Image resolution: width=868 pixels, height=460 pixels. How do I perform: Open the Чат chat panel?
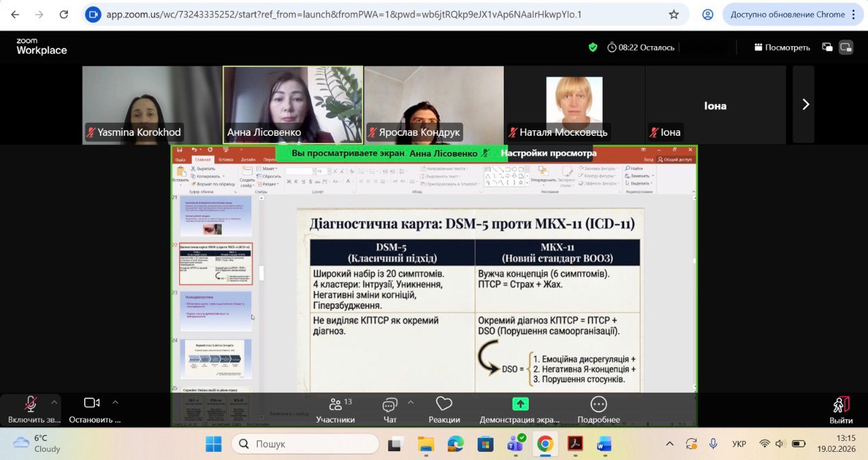(390, 410)
